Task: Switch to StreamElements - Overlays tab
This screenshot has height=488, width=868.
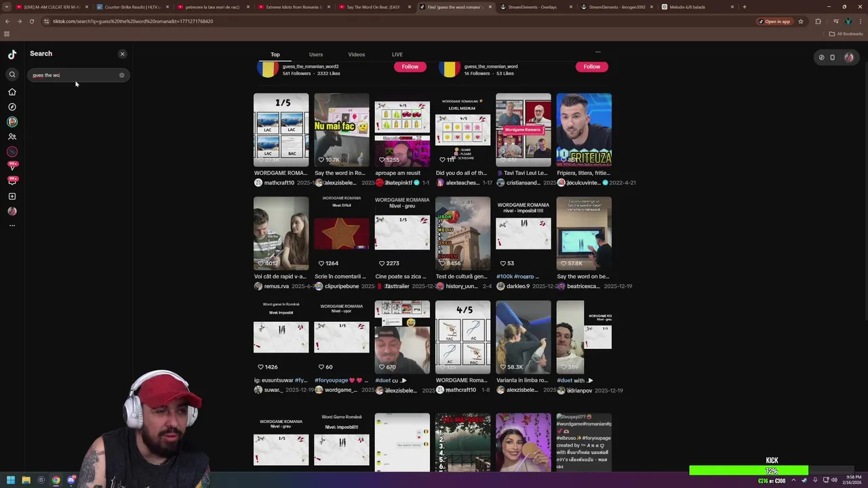Action: point(537,7)
